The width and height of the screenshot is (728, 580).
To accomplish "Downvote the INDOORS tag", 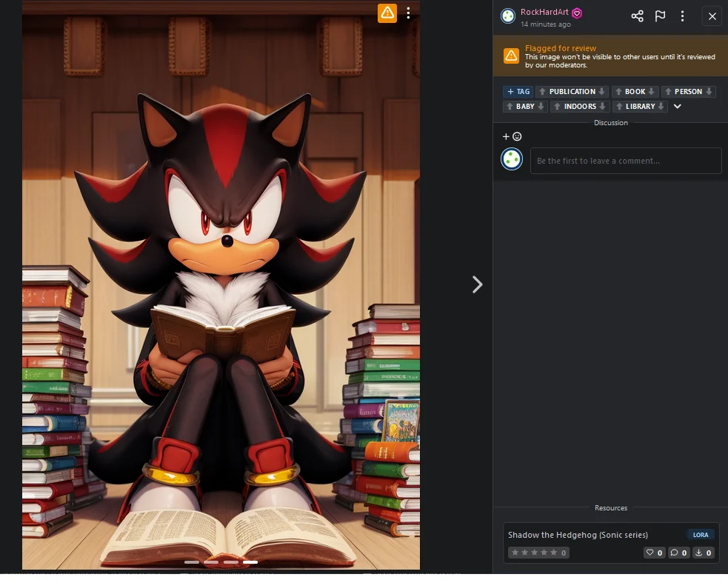I will 602,107.
